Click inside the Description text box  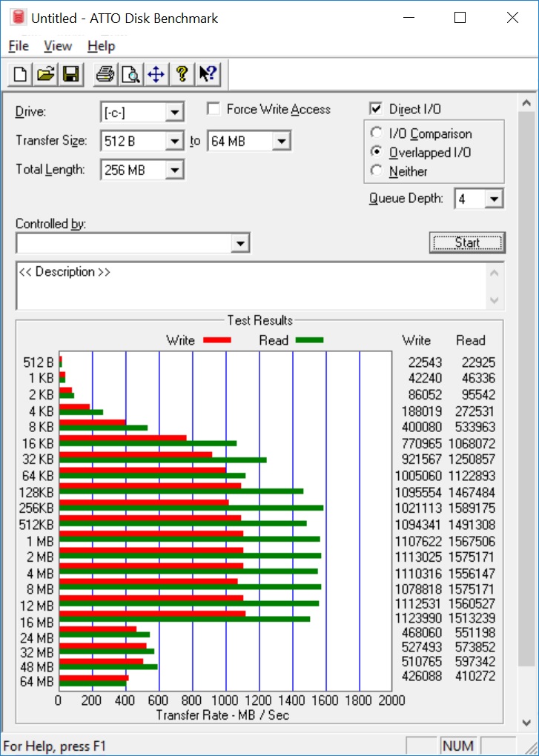click(x=248, y=285)
